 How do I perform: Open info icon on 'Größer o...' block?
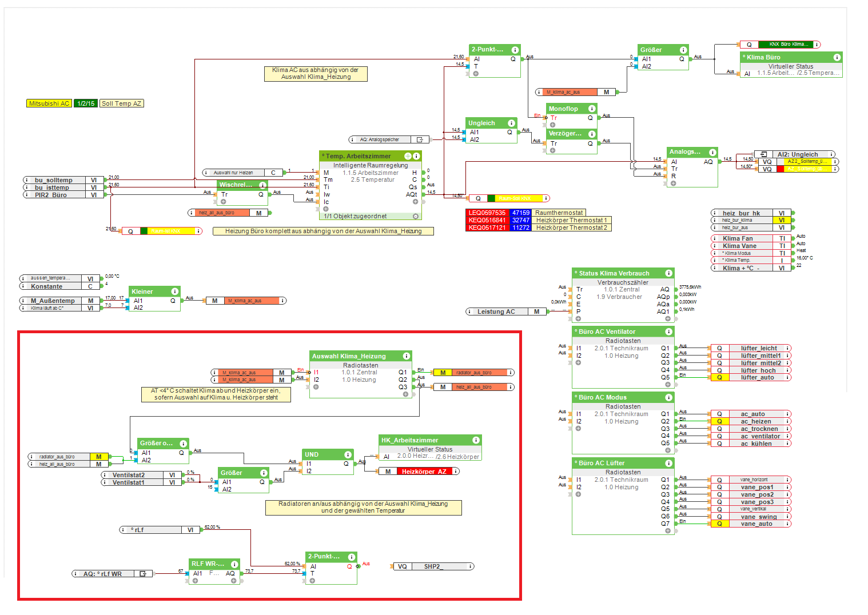(184, 444)
